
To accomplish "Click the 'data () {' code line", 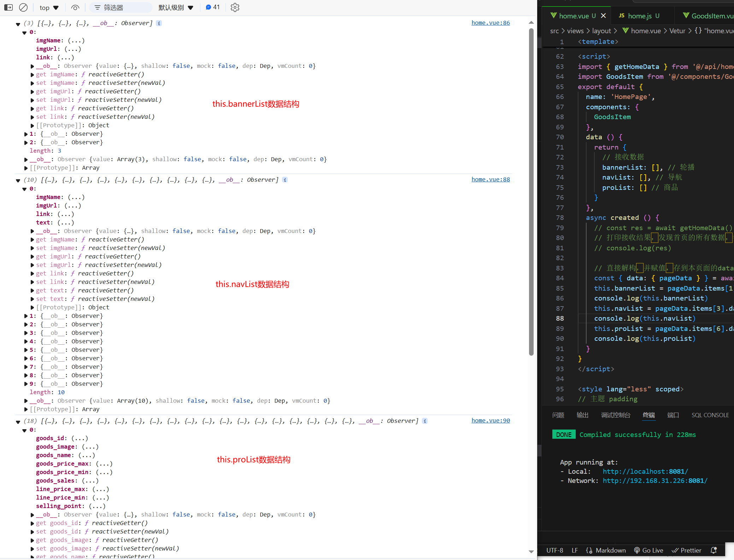I will pos(604,137).
